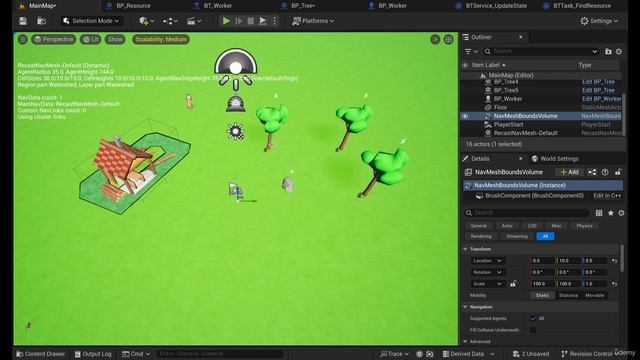The height and width of the screenshot is (360, 640).
Task: Save the current level with the disk icon
Action: (x=23, y=21)
